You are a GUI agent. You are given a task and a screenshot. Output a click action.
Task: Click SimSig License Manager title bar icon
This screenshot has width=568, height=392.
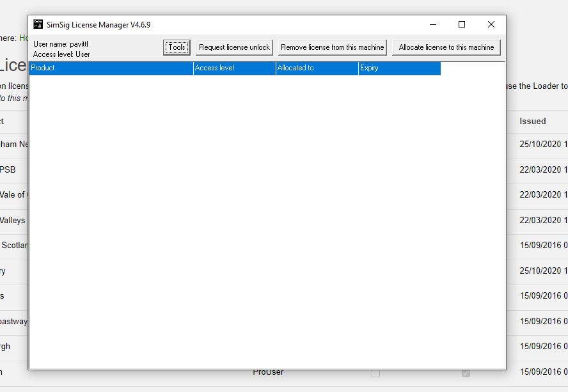point(38,25)
